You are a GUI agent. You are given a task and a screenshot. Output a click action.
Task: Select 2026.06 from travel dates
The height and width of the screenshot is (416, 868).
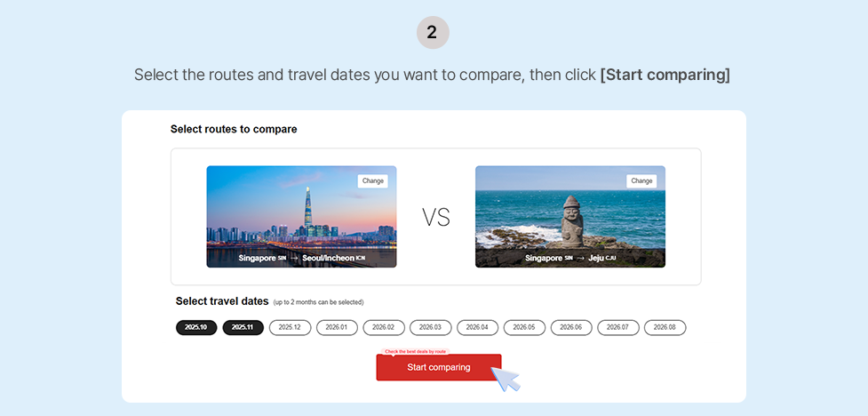[x=571, y=327]
